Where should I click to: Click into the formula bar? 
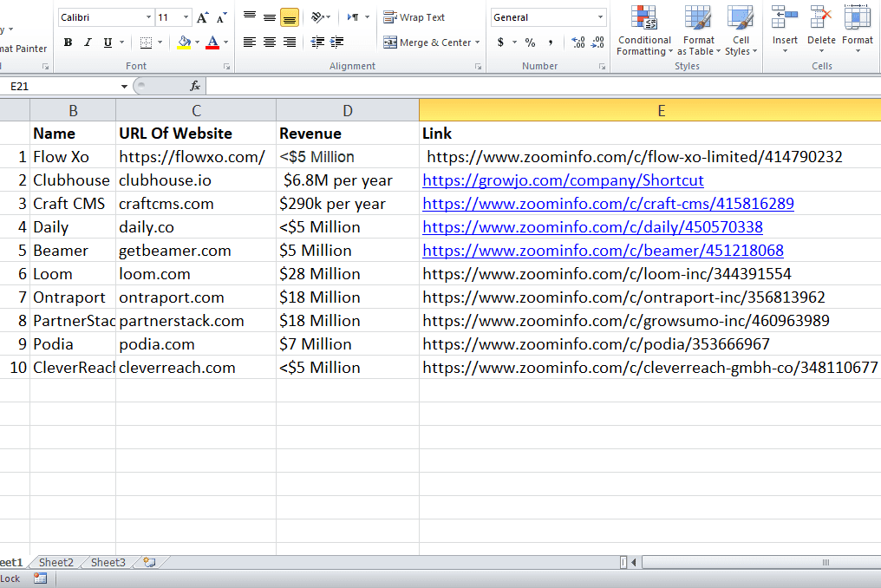[543, 86]
